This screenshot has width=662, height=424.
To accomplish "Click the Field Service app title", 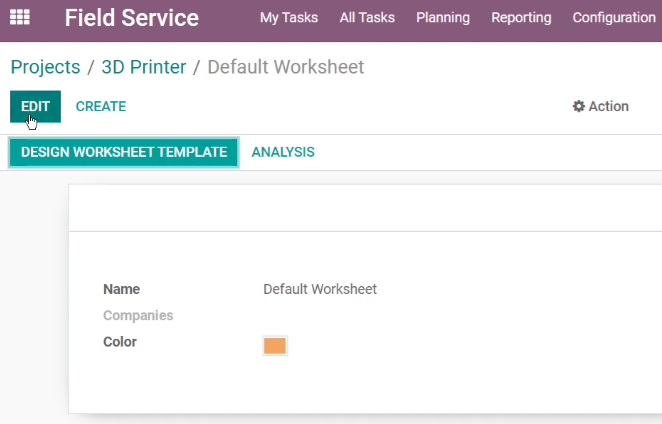I will point(131,18).
